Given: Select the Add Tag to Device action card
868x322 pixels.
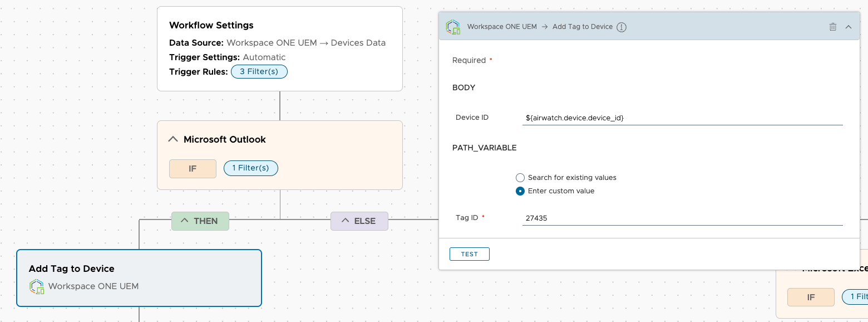Looking at the screenshot, I should 139,278.
